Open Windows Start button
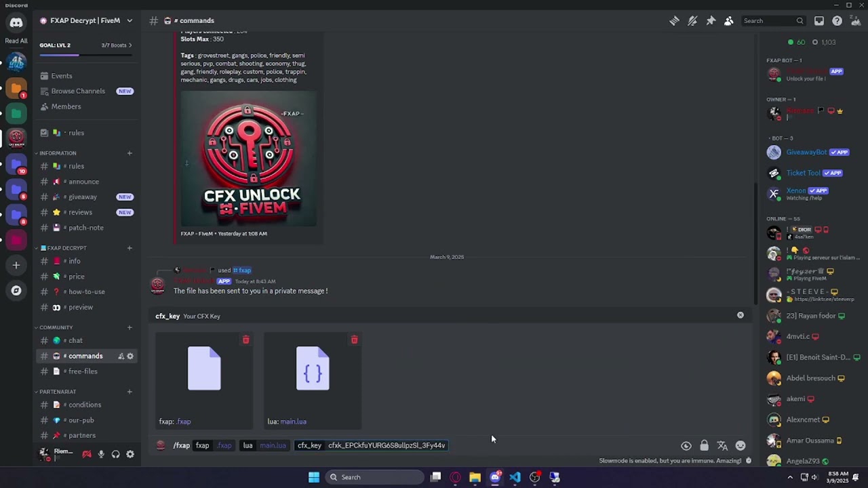868x488 pixels. (314, 477)
